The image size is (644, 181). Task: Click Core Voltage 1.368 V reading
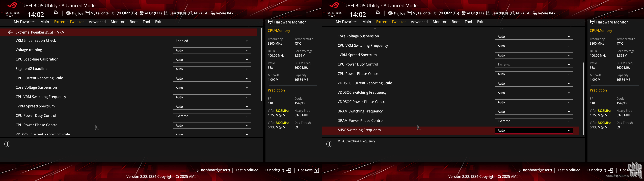click(x=622, y=56)
